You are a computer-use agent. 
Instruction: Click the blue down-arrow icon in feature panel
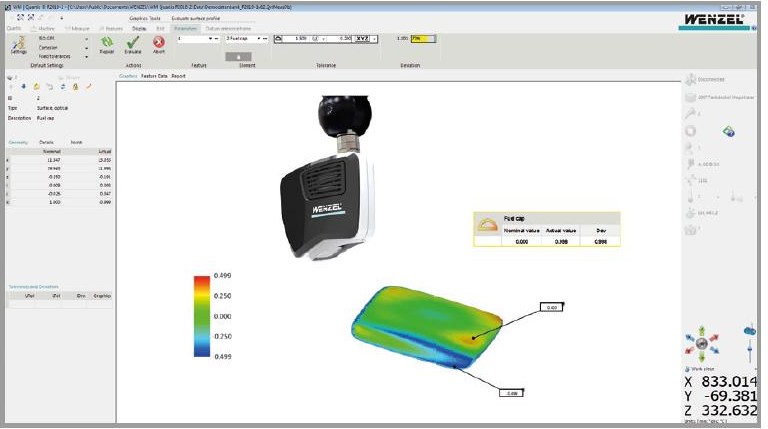pos(24,87)
